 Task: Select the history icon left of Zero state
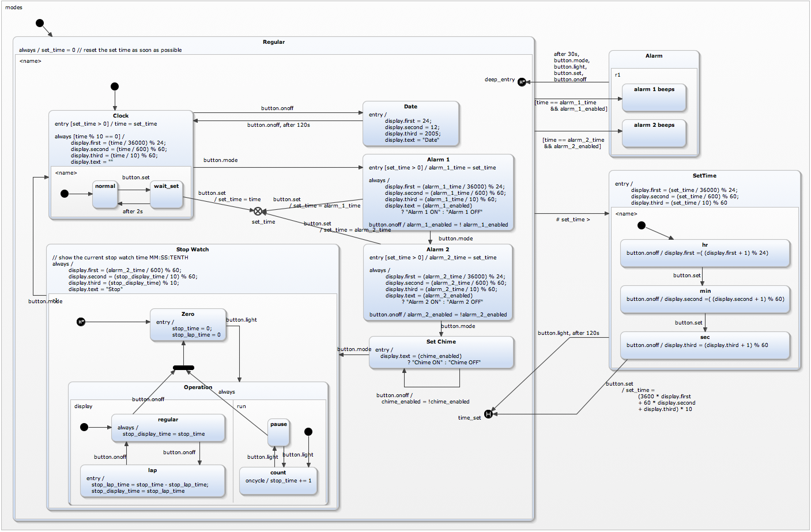80,321
